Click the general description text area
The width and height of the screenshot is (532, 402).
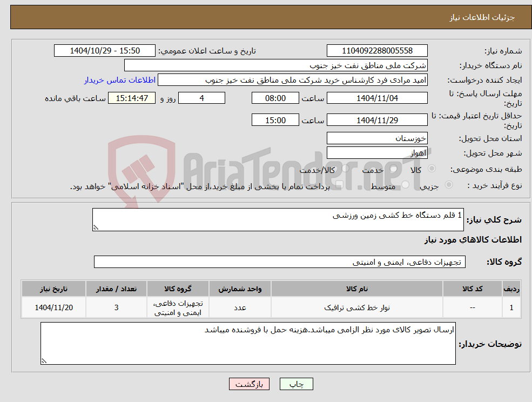click(278, 220)
